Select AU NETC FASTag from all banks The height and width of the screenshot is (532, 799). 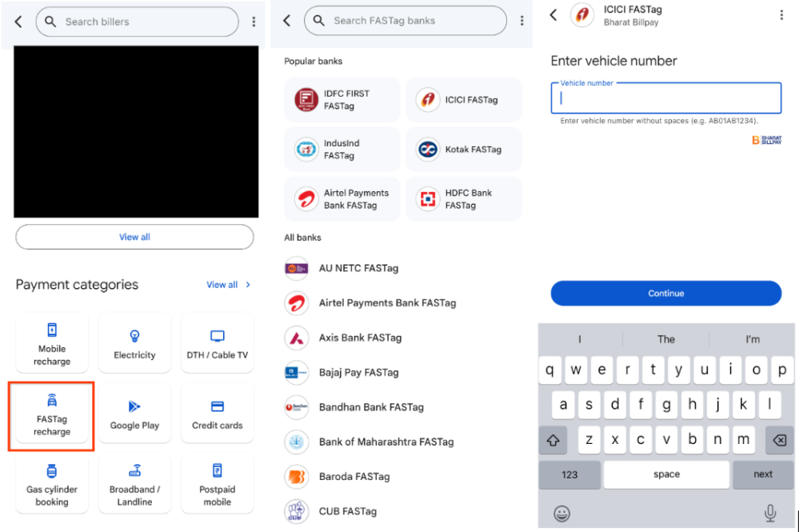point(402,268)
